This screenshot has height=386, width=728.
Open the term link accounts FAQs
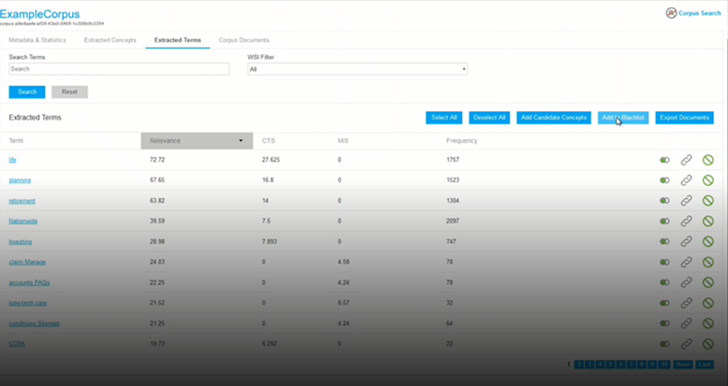(x=29, y=282)
